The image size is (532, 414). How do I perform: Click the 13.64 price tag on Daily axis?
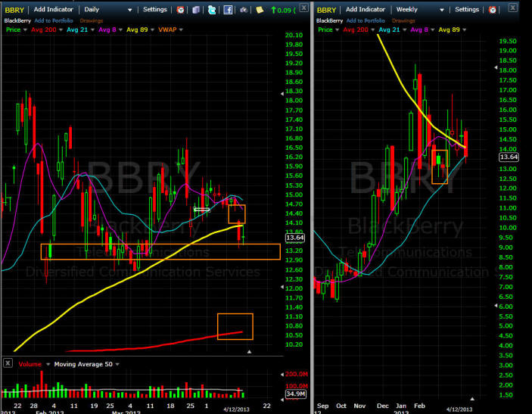click(295, 238)
